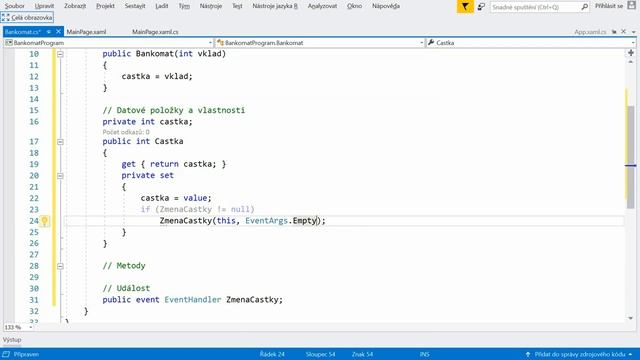The height and width of the screenshot is (360, 640).
Task: Click the account avatar icon next to Přihlásit se
Action: point(631,6)
